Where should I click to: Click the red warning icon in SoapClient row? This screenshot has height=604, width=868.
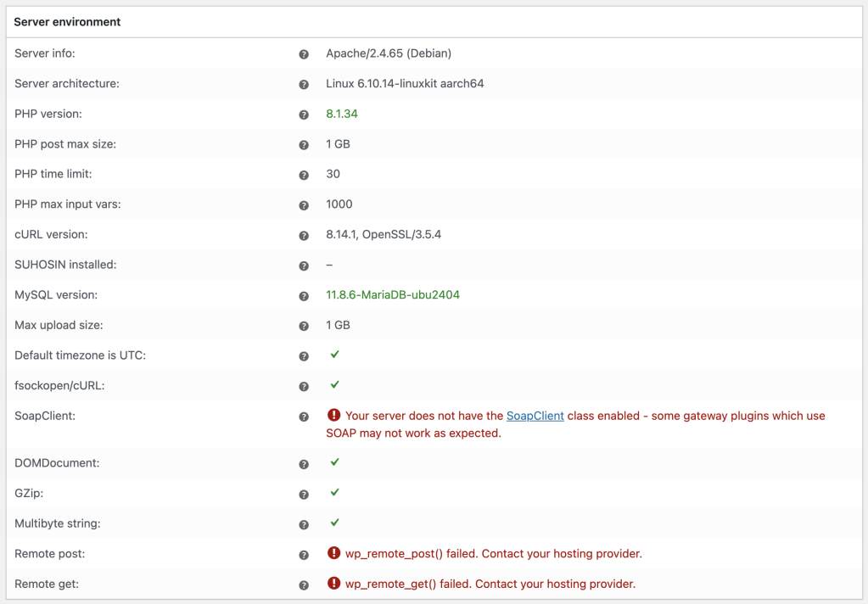(333, 416)
